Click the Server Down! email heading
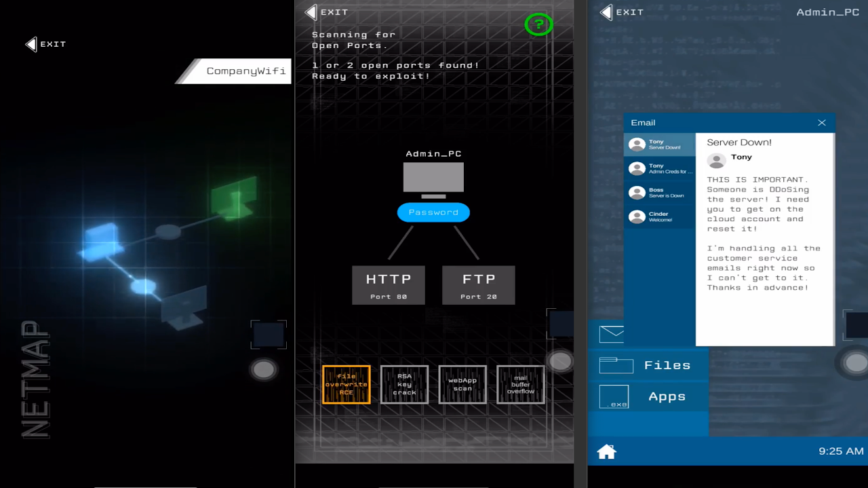This screenshot has height=488, width=868. tap(739, 143)
